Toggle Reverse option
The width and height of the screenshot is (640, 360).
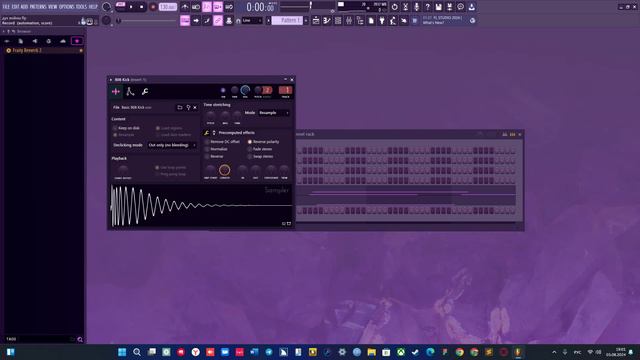coord(214,156)
